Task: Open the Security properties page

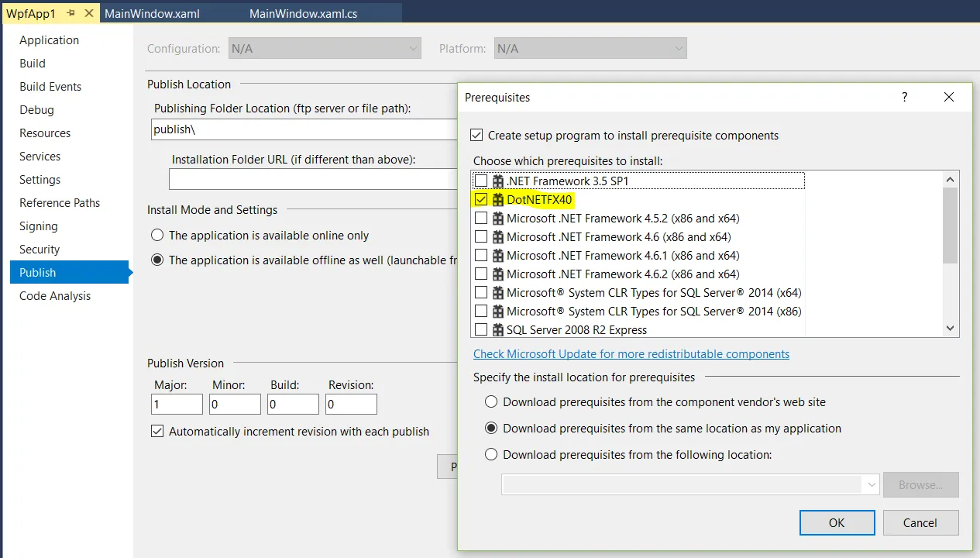Action: pos(40,250)
